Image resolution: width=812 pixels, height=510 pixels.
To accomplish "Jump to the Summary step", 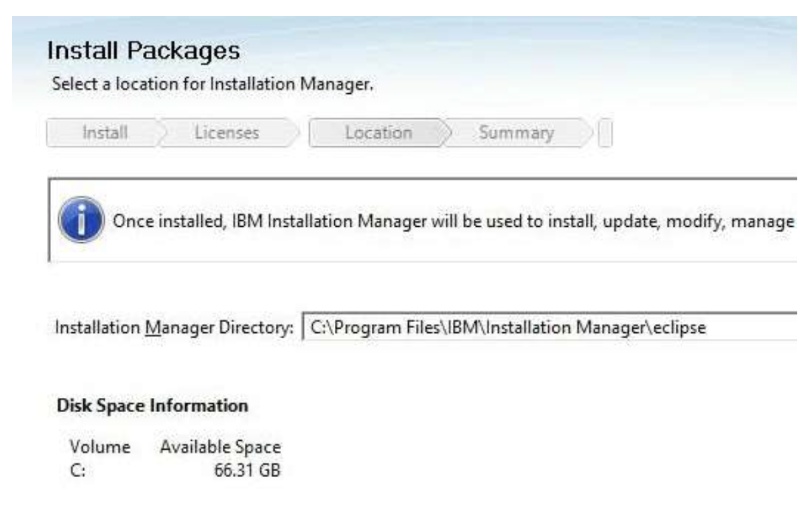I will [x=516, y=133].
